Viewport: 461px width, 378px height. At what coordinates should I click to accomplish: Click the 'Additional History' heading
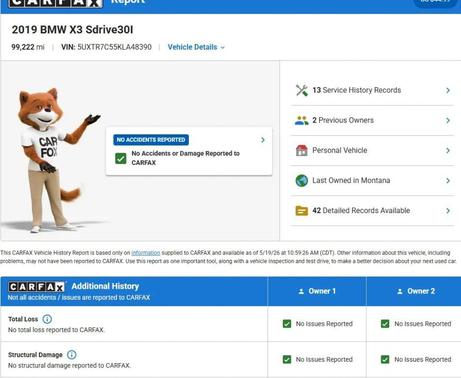click(x=105, y=286)
